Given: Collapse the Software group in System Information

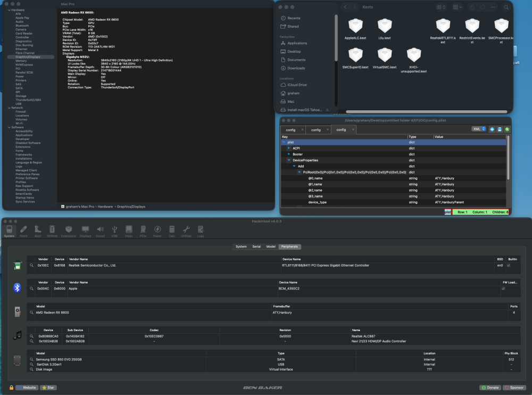Looking at the screenshot, I should [9, 127].
